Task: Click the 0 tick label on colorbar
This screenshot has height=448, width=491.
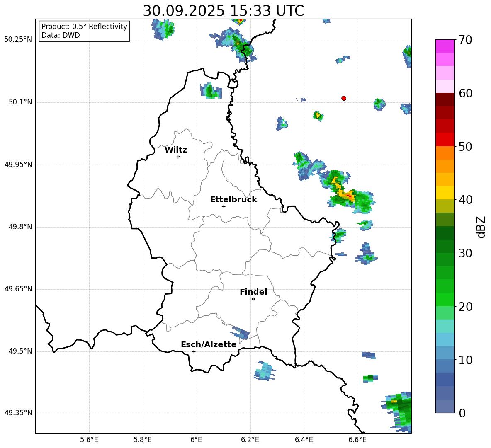Action: pos(462,413)
